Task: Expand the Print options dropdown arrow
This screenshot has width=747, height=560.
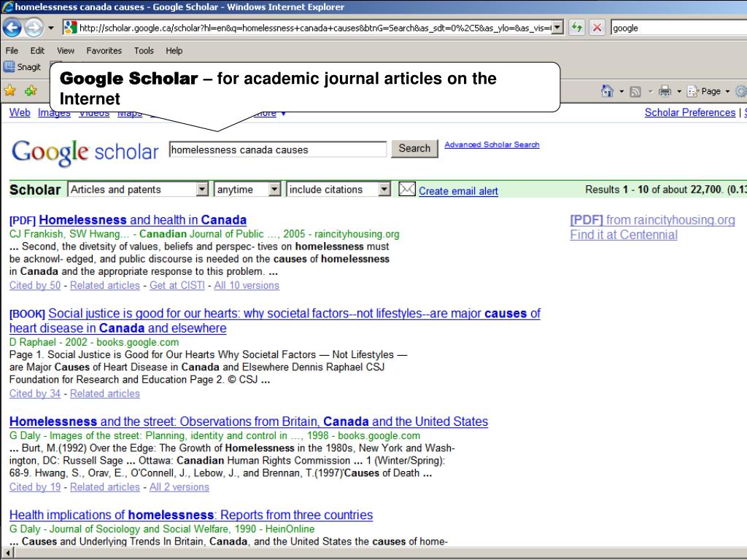Action: tap(679, 91)
